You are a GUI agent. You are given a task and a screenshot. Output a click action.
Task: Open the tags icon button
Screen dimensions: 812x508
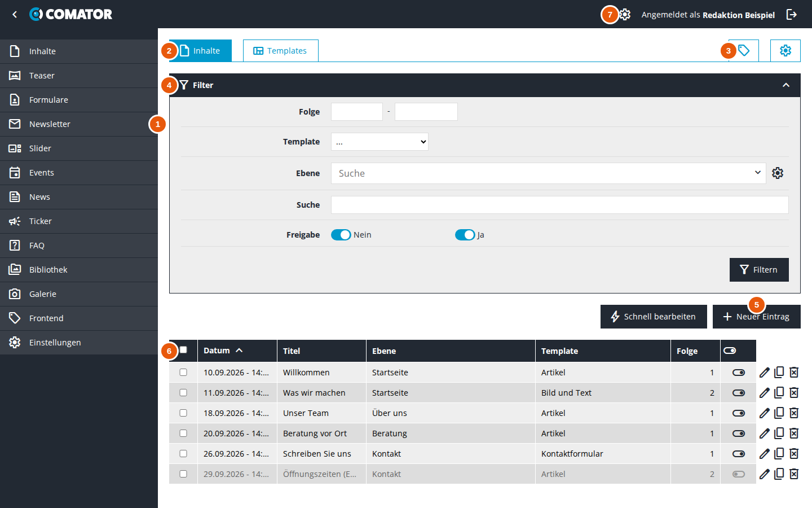[744, 51]
